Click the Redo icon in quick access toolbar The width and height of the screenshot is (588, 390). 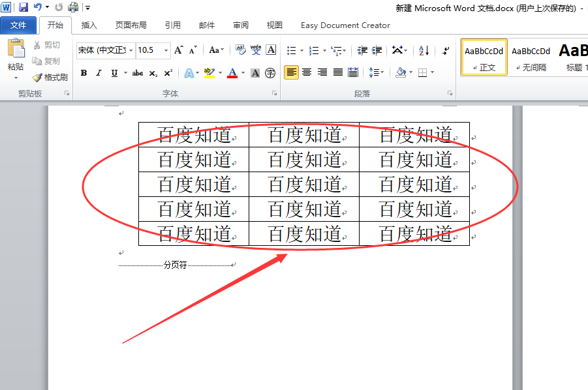(59, 7)
